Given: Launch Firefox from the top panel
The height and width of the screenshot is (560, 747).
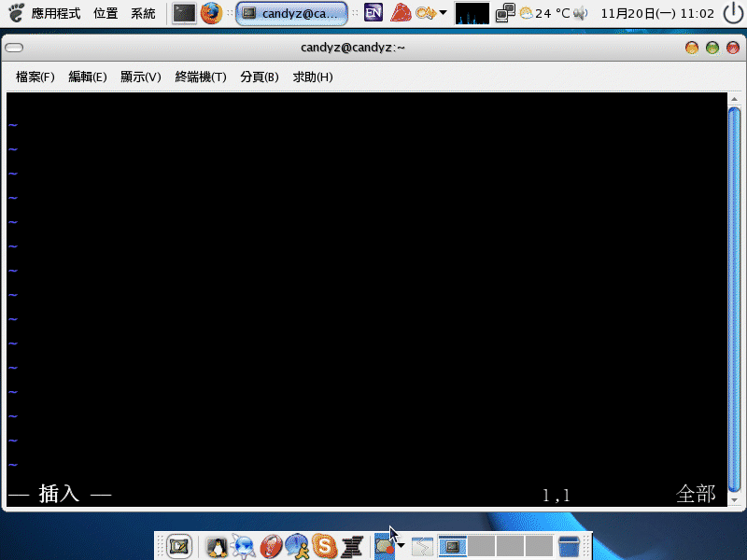Looking at the screenshot, I should point(211,13).
